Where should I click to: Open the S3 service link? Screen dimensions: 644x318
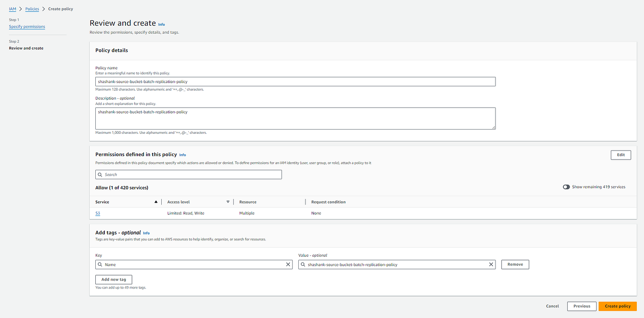97,213
